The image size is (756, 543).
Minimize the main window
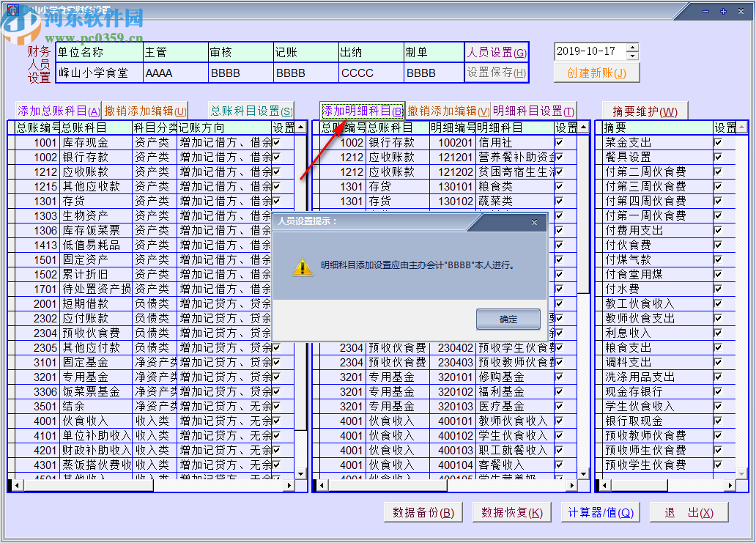tap(705, 11)
